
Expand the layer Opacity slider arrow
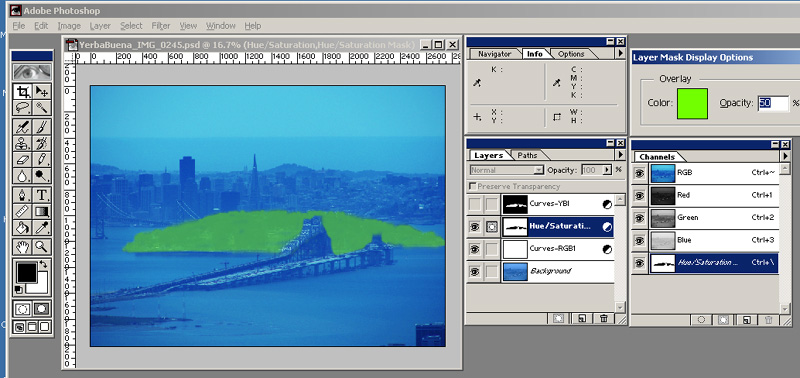tap(607, 170)
